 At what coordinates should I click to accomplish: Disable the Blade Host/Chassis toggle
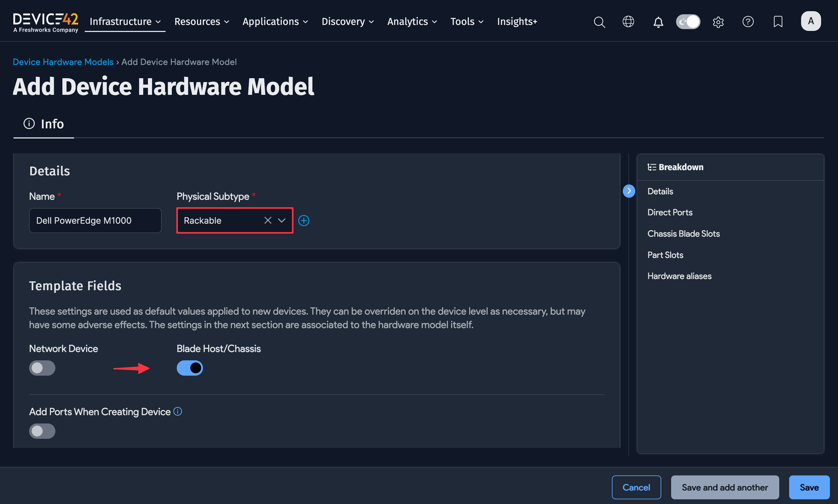pos(189,368)
